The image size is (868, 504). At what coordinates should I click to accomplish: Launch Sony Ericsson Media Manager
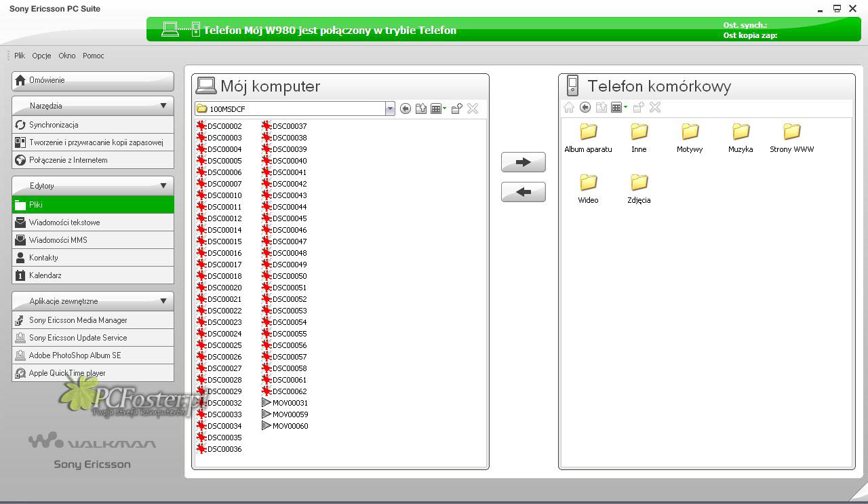(x=93, y=320)
